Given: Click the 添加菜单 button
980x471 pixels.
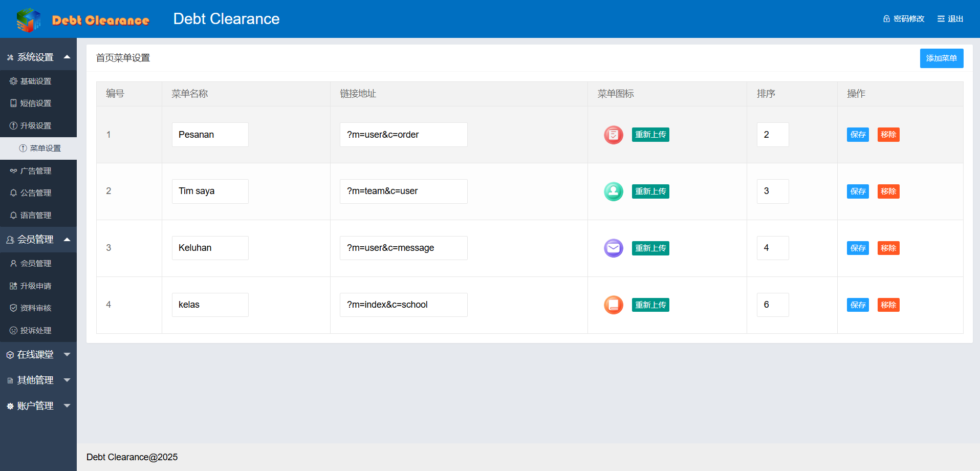Looking at the screenshot, I should (941, 58).
